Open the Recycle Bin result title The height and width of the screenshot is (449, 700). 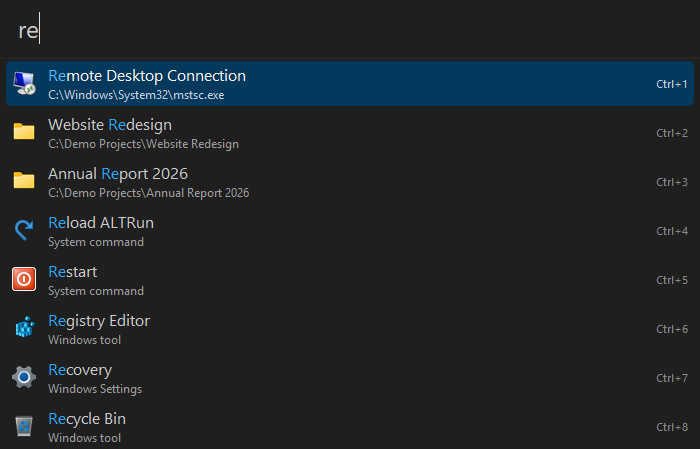87,419
